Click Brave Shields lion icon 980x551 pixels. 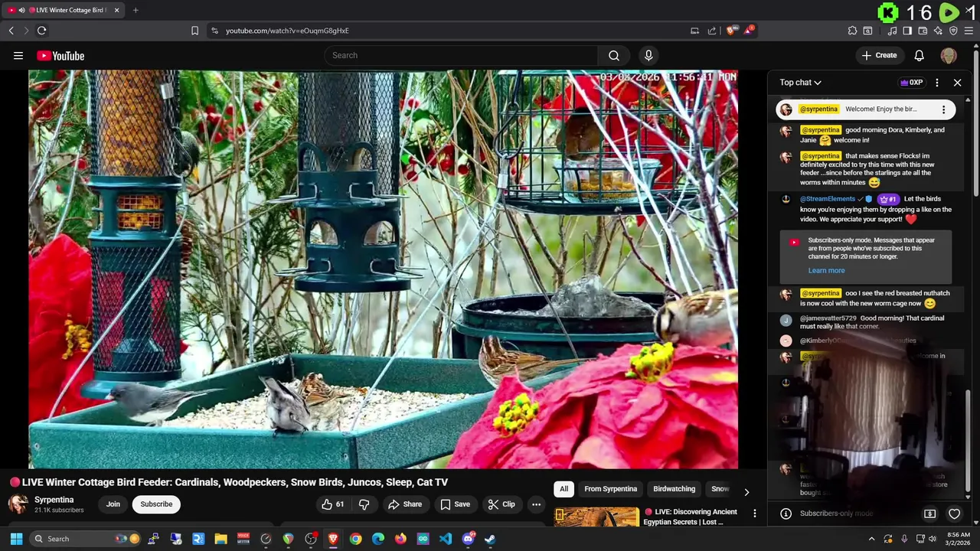731,31
